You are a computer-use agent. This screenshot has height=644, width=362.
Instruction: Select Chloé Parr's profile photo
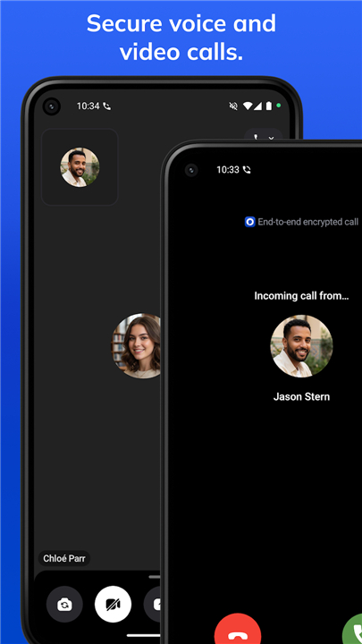(137, 346)
